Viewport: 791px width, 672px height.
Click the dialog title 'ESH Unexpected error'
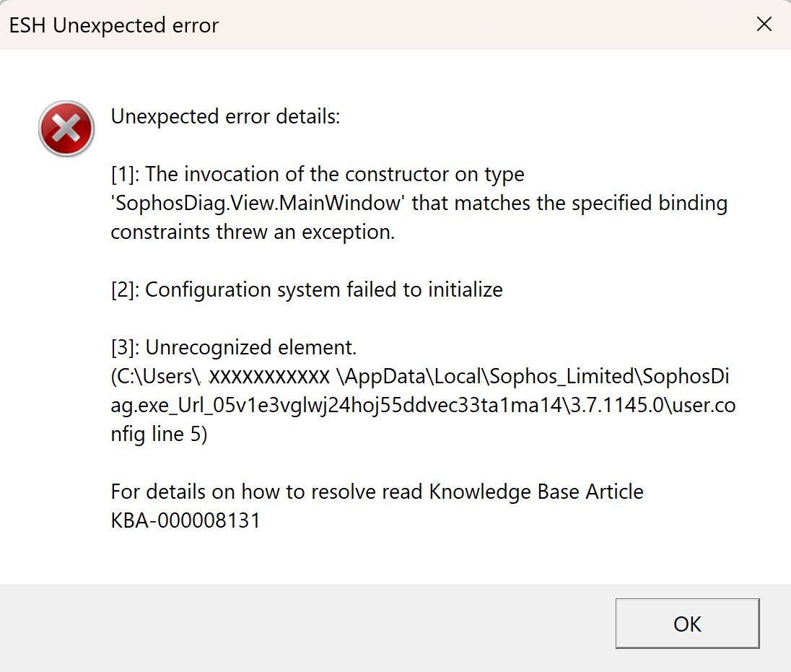click(113, 25)
